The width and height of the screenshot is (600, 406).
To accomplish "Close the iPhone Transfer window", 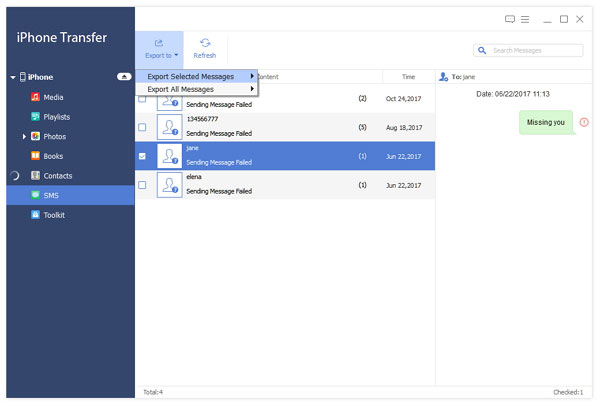I will 580,19.
